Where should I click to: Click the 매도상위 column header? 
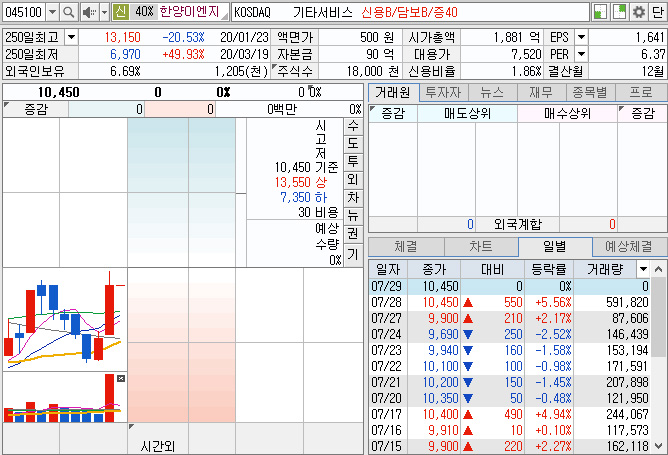467,113
